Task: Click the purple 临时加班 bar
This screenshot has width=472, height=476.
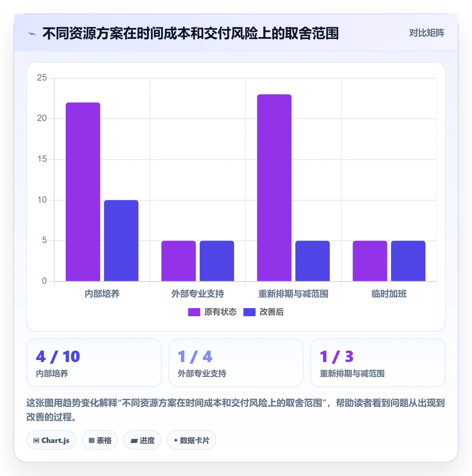Action: click(370, 261)
